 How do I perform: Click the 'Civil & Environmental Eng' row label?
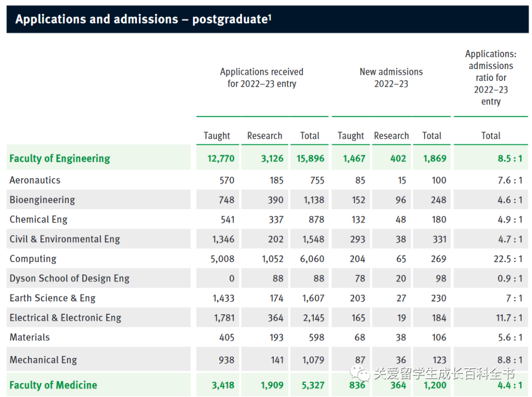click(65, 239)
